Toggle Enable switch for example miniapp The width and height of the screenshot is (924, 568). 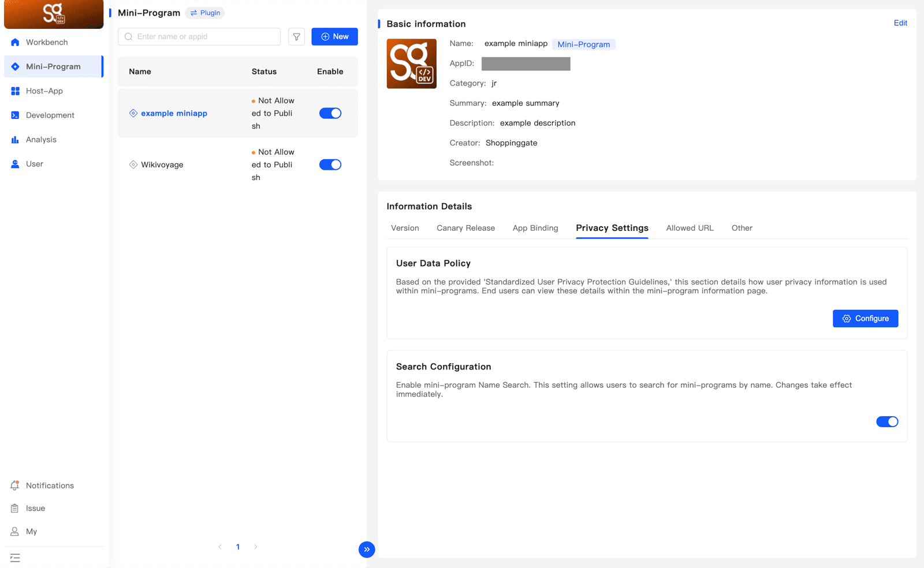pyautogui.click(x=330, y=113)
